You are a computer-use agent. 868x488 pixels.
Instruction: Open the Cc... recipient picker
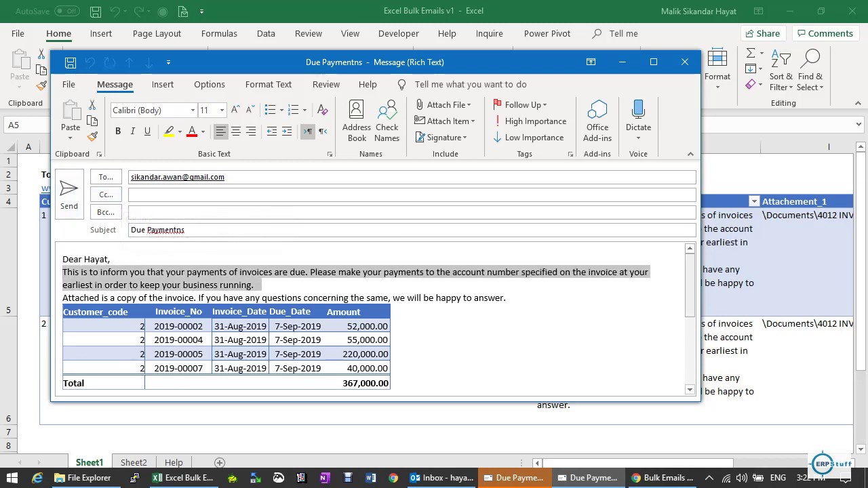click(106, 195)
